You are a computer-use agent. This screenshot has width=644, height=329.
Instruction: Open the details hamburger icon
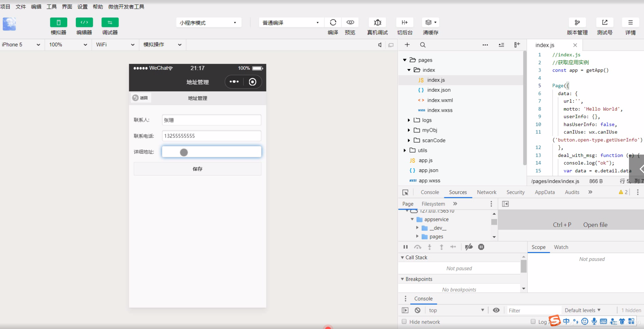pyautogui.click(x=630, y=23)
